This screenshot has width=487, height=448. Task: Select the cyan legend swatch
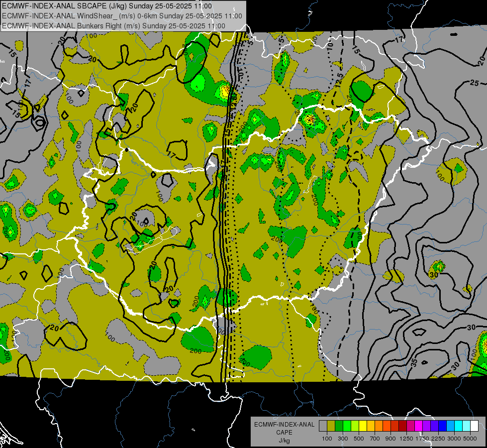pos(458,426)
